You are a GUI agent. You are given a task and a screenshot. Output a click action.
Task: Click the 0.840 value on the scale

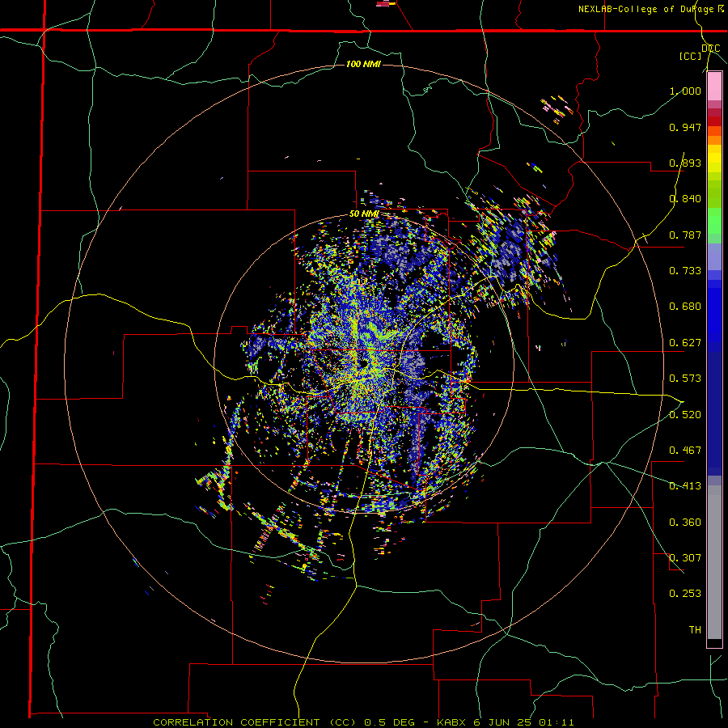[x=685, y=199]
